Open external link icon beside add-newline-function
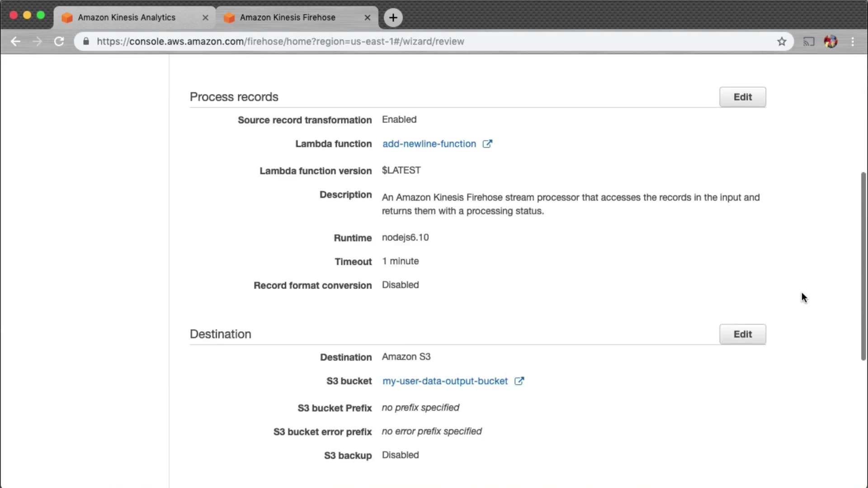 [x=487, y=144]
